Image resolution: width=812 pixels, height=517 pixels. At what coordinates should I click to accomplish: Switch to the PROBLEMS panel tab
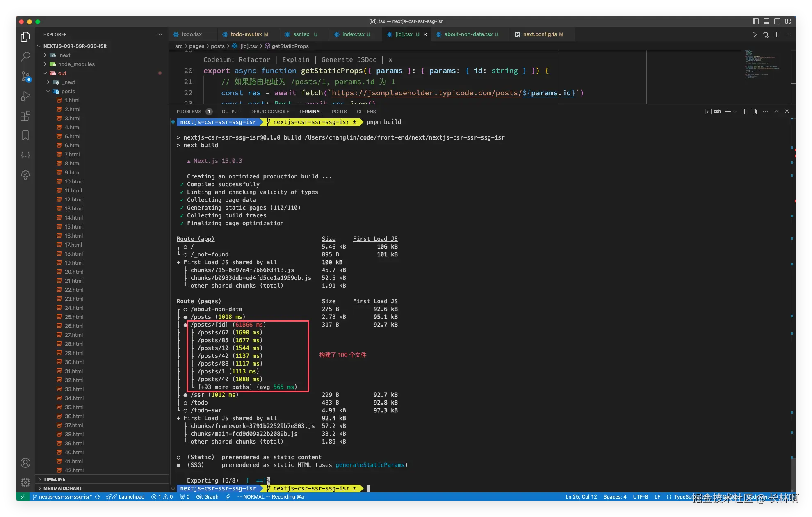point(189,112)
